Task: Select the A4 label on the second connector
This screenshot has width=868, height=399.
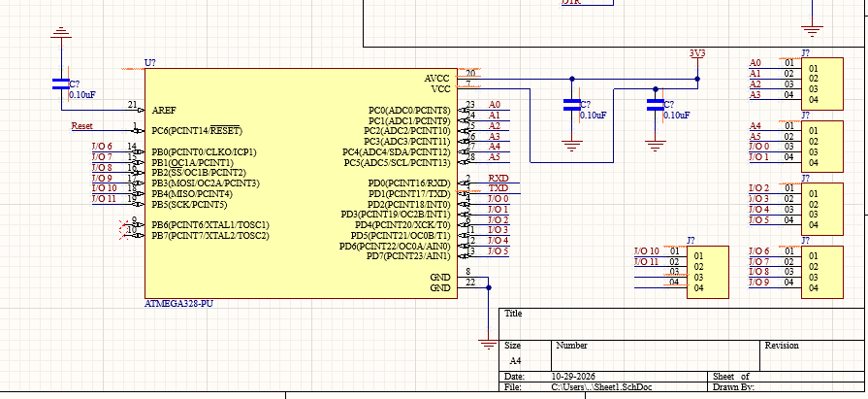Action: 755,125
